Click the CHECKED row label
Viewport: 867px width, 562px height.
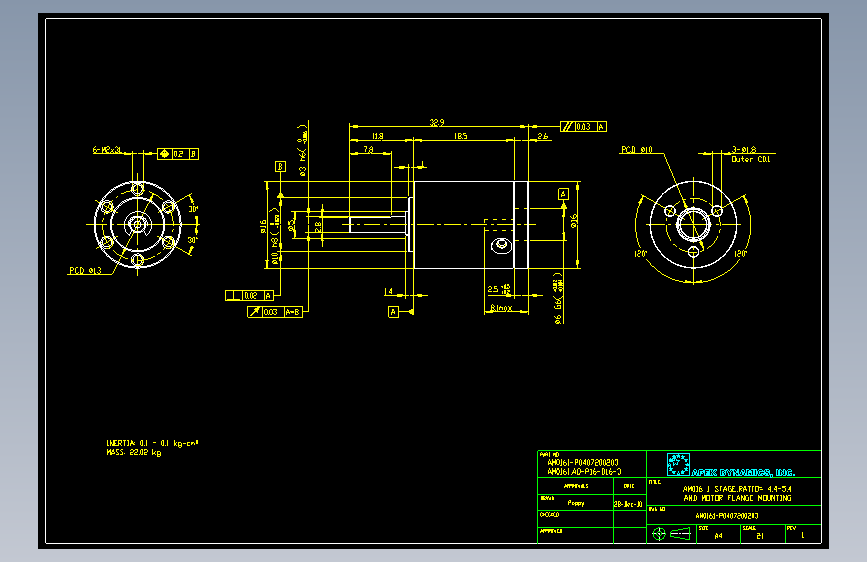click(550, 514)
